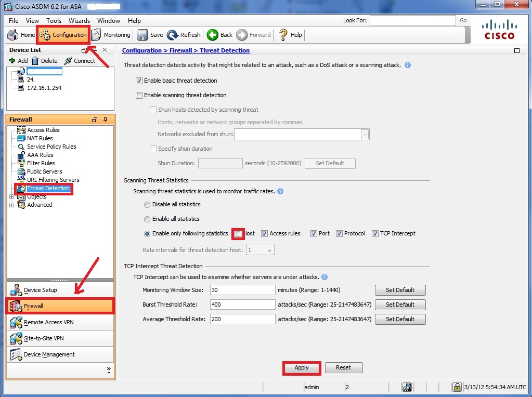The width and height of the screenshot is (532, 397).
Task: Open the Device Setup section
Action: point(60,290)
